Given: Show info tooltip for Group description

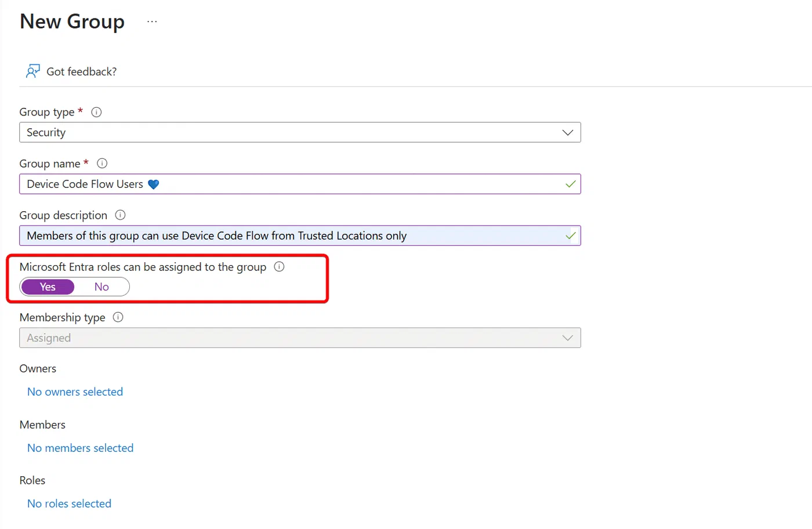Looking at the screenshot, I should [120, 215].
